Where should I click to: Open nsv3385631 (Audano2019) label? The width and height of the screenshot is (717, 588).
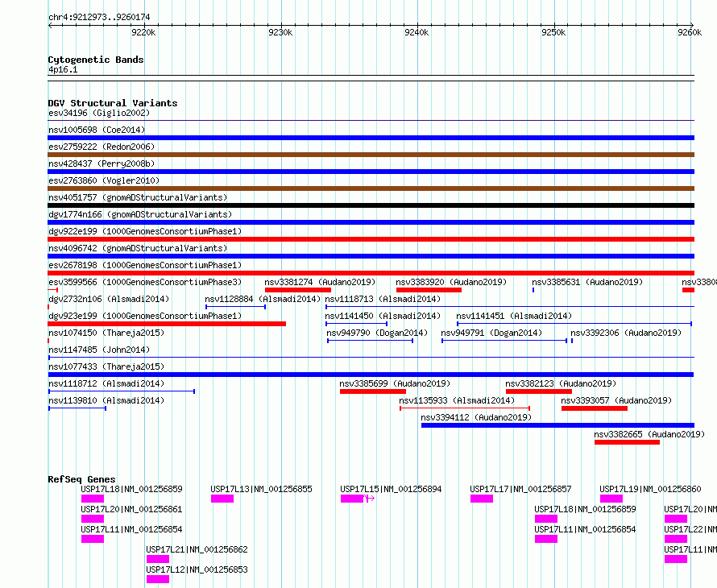[x=587, y=282]
